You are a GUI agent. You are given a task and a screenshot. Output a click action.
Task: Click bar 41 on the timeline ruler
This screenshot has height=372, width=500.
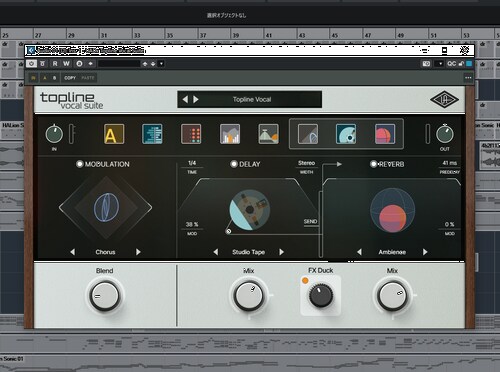click(x=269, y=35)
